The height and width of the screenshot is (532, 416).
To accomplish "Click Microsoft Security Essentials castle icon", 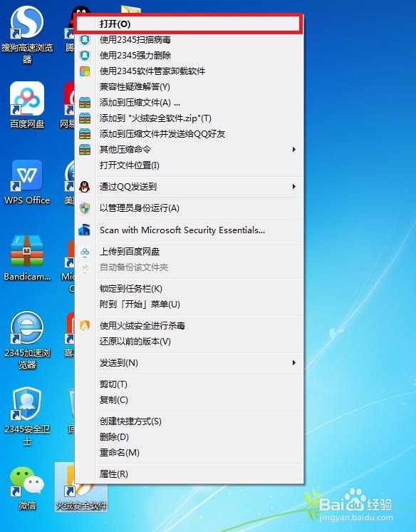I will click(85, 230).
